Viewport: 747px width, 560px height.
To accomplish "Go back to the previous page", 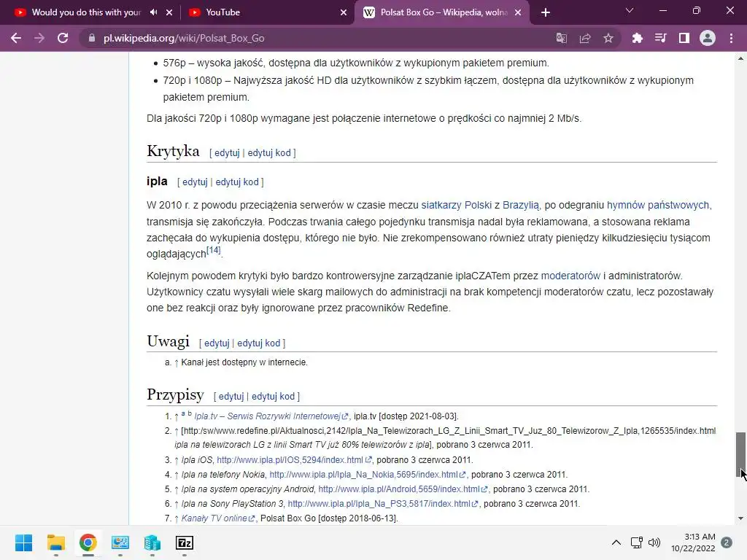I will coord(16,38).
